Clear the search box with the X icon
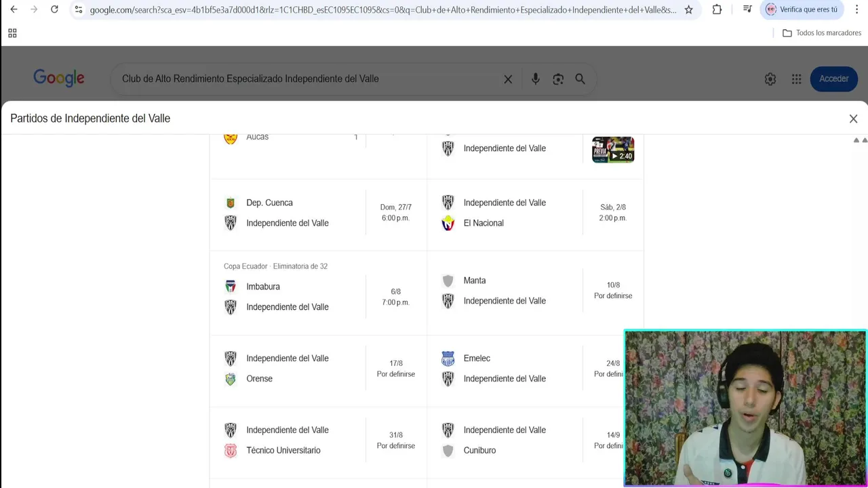868x488 pixels. pyautogui.click(x=508, y=79)
